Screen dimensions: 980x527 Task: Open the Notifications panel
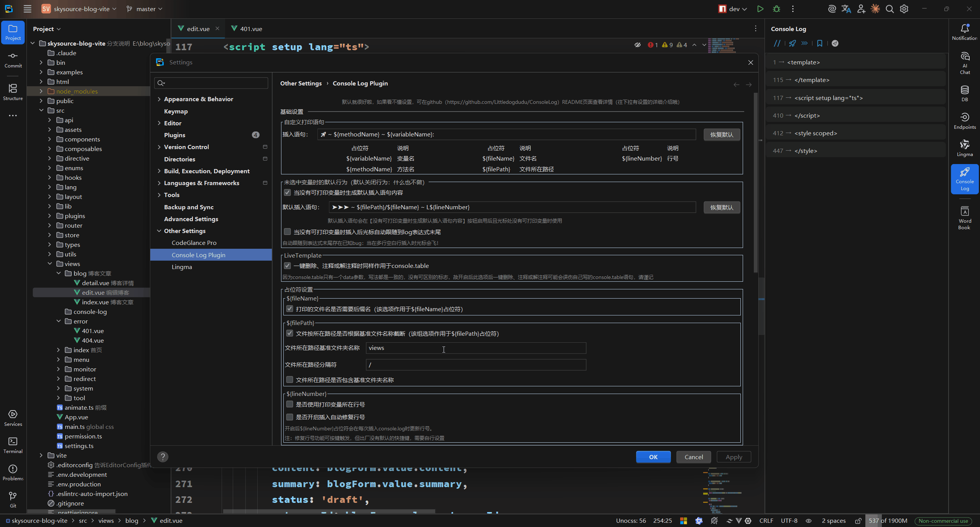[x=965, y=32]
